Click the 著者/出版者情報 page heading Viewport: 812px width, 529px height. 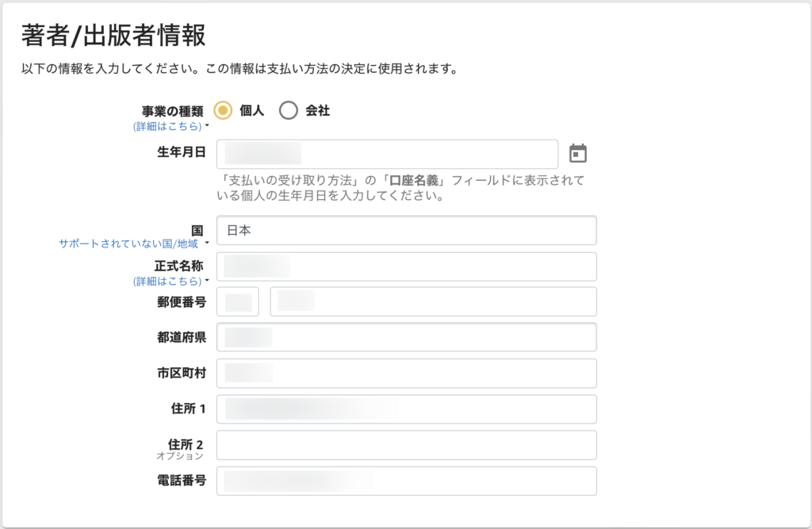[x=113, y=36]
